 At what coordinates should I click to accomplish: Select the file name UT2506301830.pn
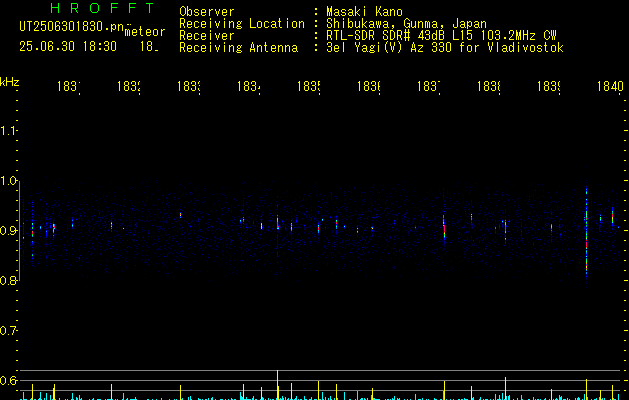click(71, 27)
